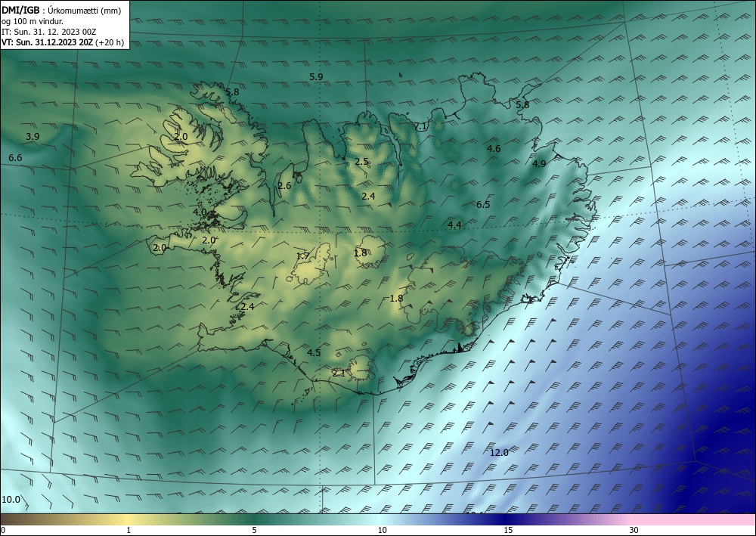Image resolution: width=756 pixels, height=536 pixels.
Task: Click the 2.5 value label
Action: click(x=361, y=162)
